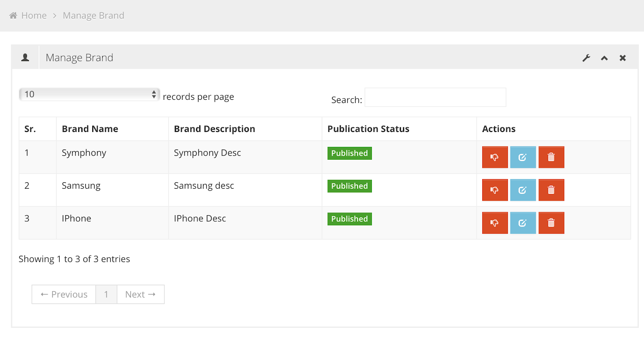
Task: Sort by Publication Status column header
Action: [399, 129]
